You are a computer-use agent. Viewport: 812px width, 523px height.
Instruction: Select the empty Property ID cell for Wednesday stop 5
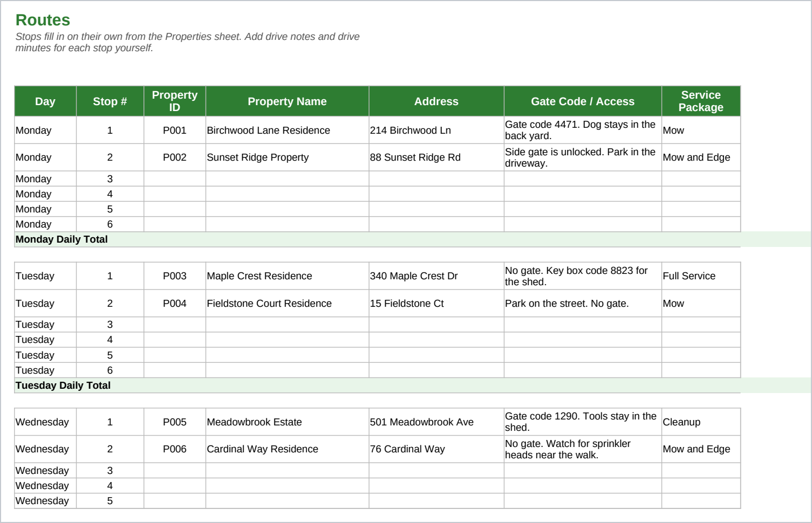click(175, 501)
